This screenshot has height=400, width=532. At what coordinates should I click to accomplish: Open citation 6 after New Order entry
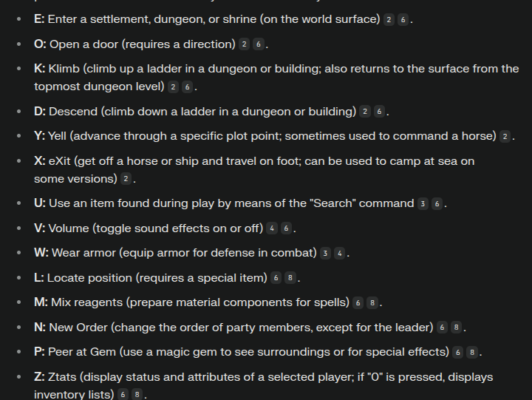click(x=442, y=328)
